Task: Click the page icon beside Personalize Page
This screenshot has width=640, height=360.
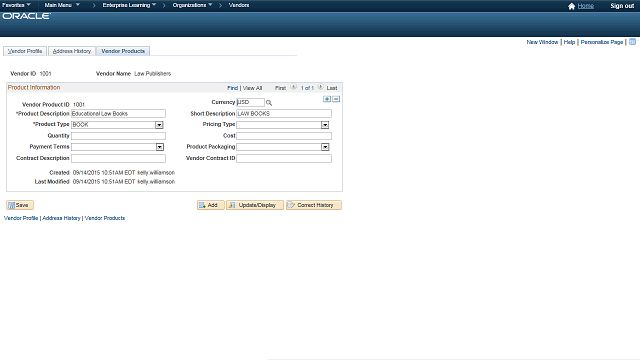Action: click(x=632, y=42)
